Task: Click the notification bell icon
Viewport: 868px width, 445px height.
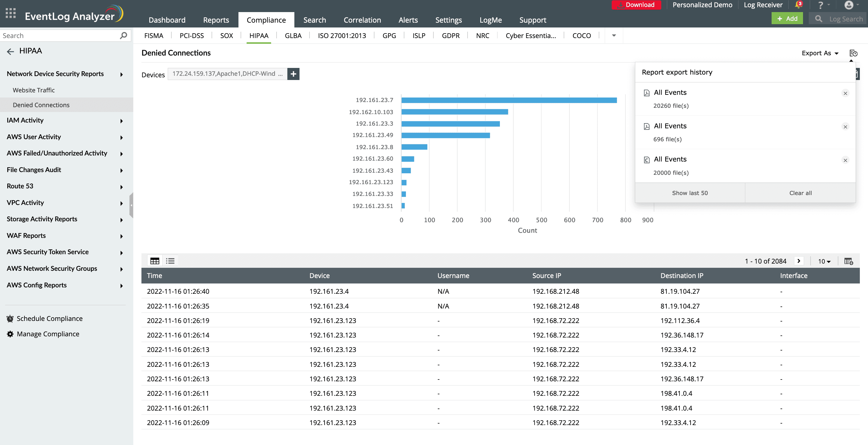Action: 798,5
